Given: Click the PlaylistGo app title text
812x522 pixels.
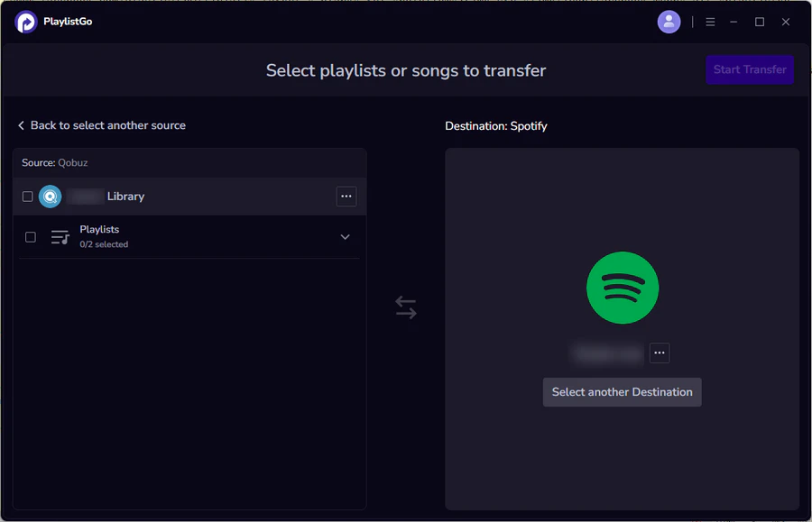Looking at the screenshot, I should click(68, 22).
